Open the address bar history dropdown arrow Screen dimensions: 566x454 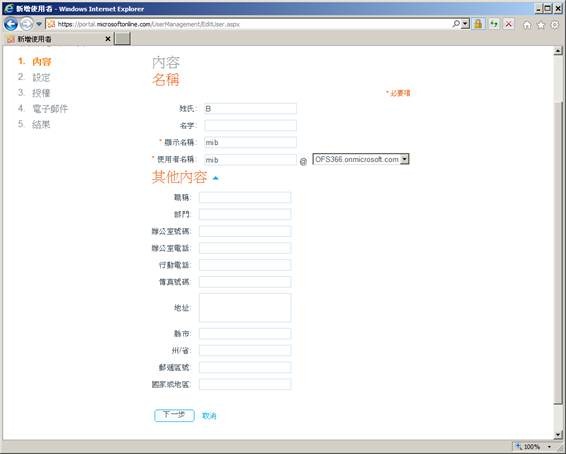coord(465,24)
